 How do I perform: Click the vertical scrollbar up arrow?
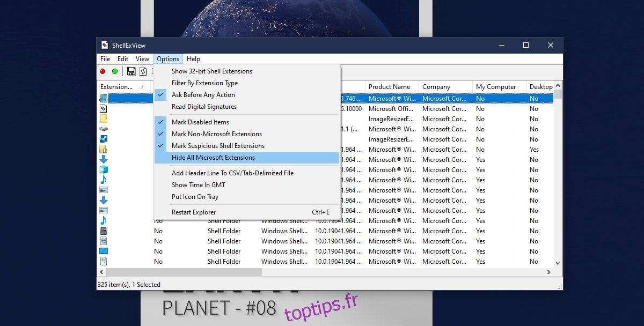click(x=558, y=85)
